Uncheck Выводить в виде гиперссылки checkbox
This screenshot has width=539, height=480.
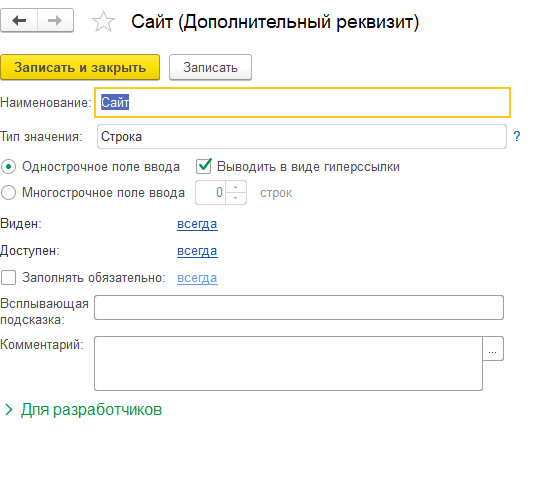pos(204,166)
